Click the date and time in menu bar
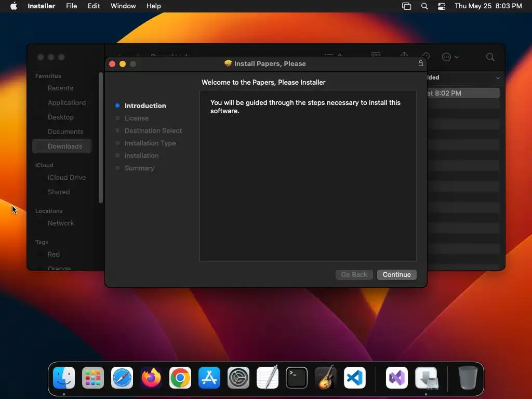Screen dimensions: 532x399 click(x=488, y=6)
